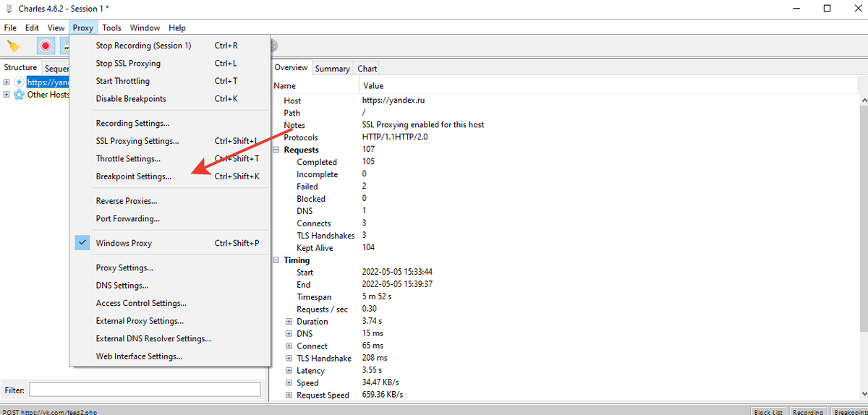Click into the Filter input field
This screenshot has width=868, height=415.
pyautogui.click(x=145, y=390)
